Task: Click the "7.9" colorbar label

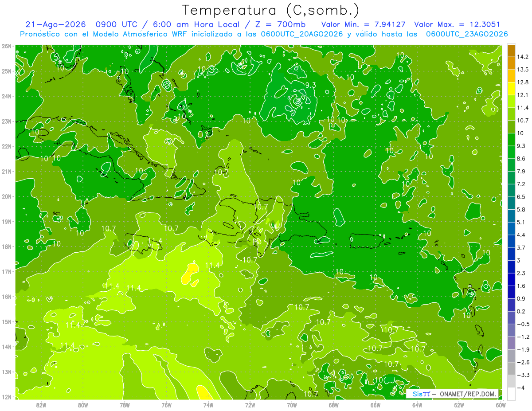Action: 521,171
